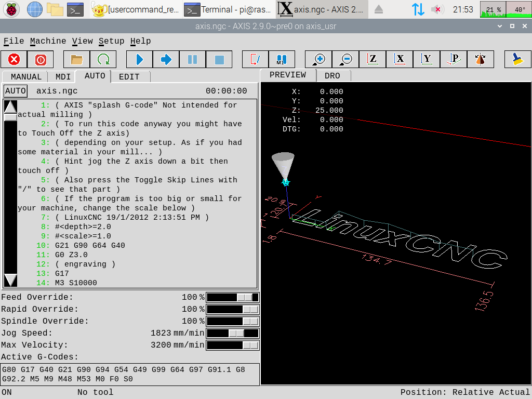Click the eject icon in system tray
Viewport: 532px width, 399px height.
click(x=379, y=9)
